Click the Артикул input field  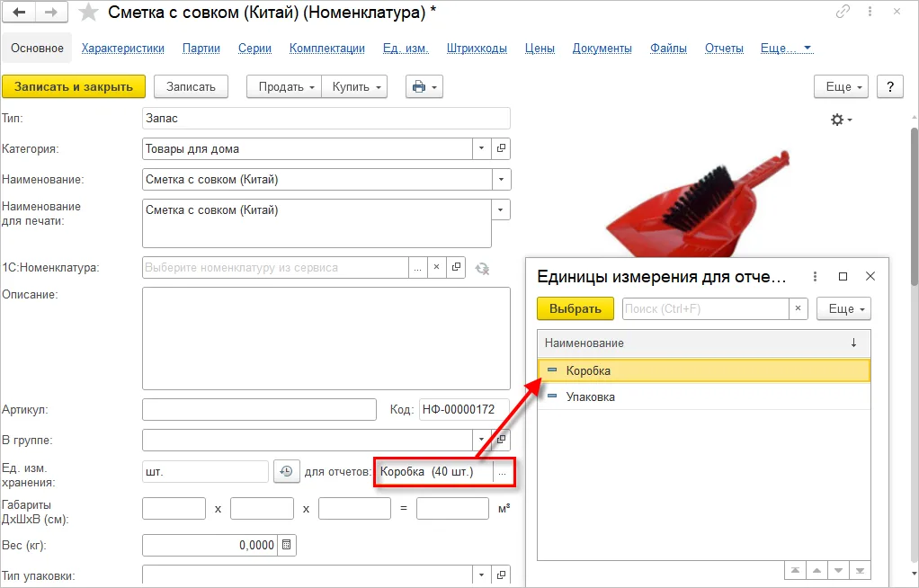point(259,410)
